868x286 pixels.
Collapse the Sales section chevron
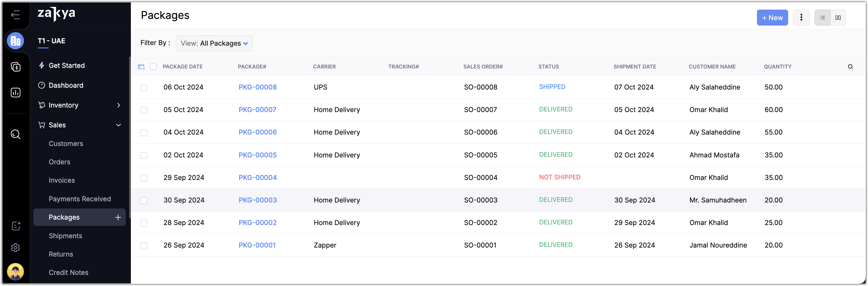(118, 125)
